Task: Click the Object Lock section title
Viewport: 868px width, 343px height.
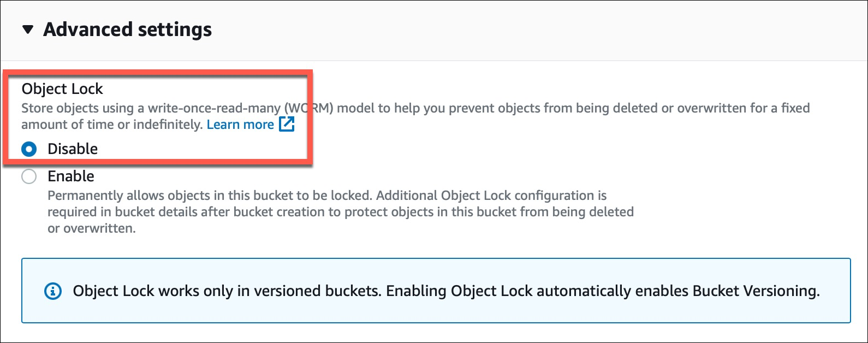Action: point(62,88)
